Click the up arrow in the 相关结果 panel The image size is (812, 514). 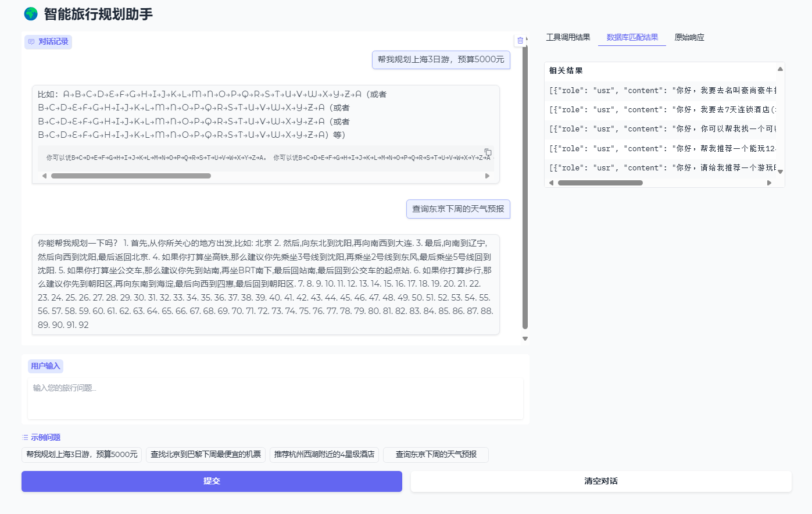point(780,69)
